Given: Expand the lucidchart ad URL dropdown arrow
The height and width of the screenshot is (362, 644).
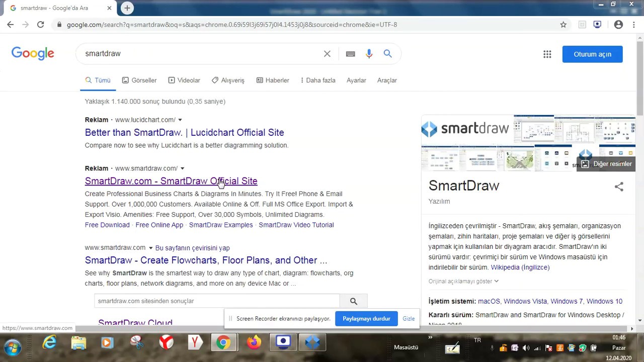Looking at the screenshot, I should [x=180, y=120].
